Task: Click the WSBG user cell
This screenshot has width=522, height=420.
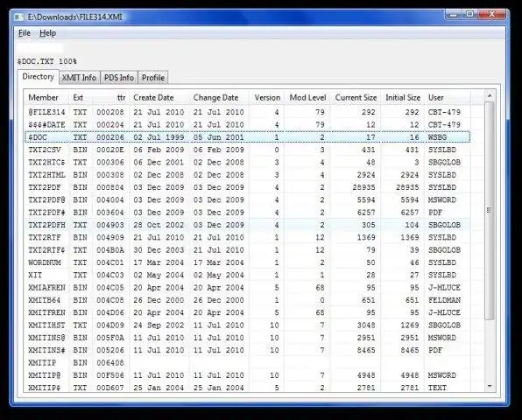Action: 437,137
